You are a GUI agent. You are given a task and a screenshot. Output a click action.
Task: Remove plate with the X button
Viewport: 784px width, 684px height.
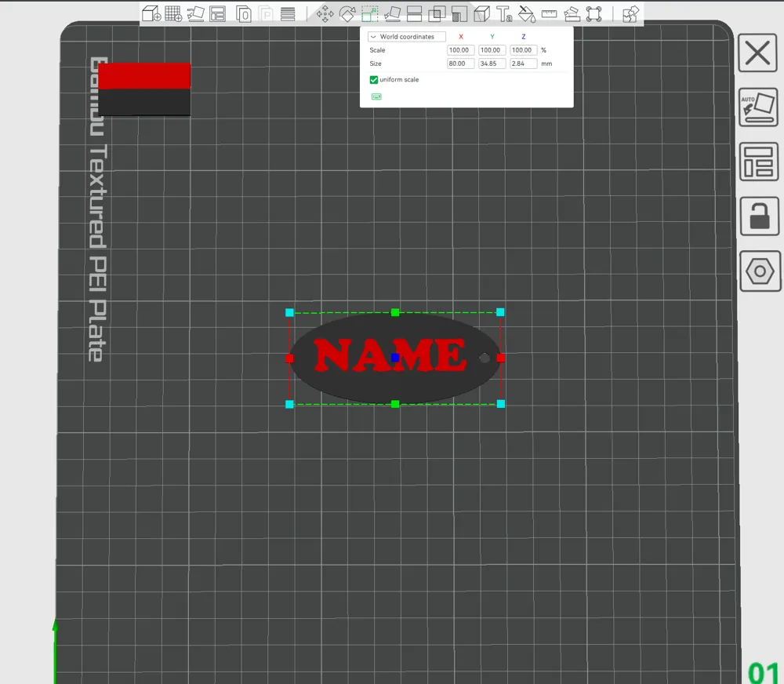757,53
